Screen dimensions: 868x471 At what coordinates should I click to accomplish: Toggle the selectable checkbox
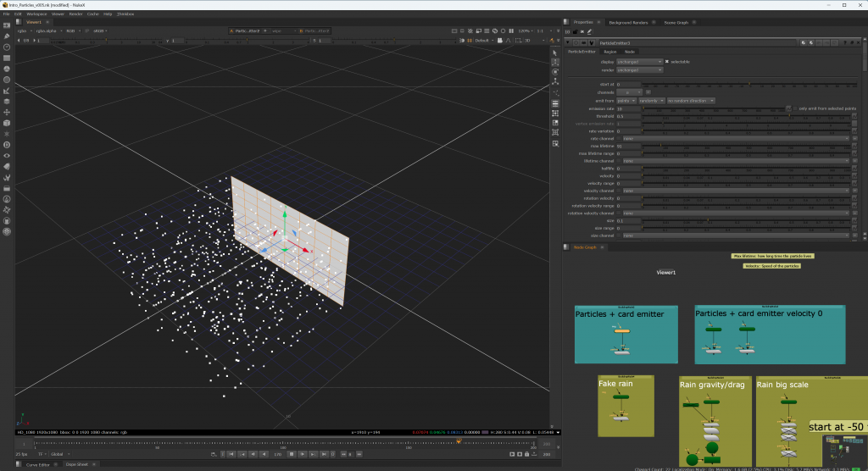(666, 62)
